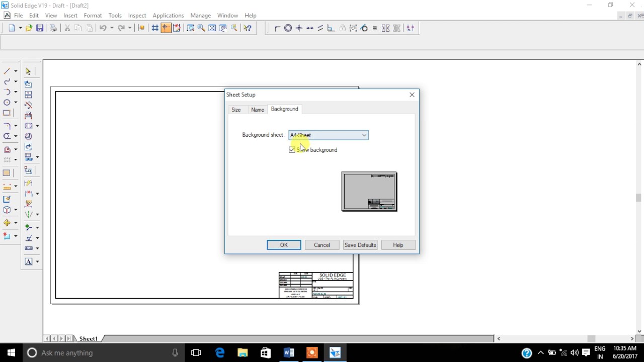Open the Applications menu
The image size is (644, 362).
pos(168,16)
